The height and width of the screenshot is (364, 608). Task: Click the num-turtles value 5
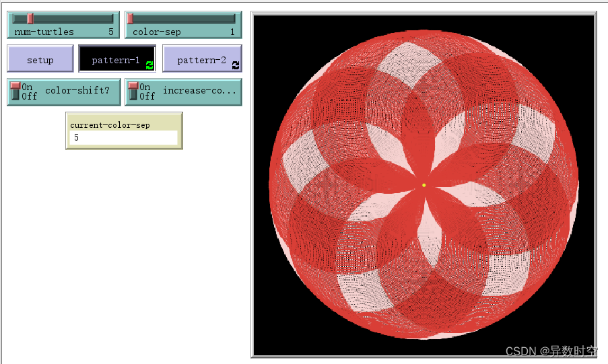[111, 32]
